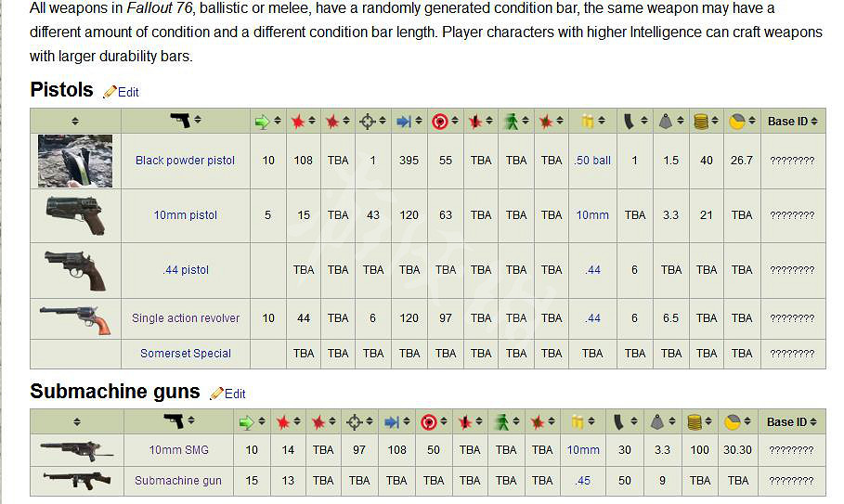Open the Black powder pistol link
Image resolution: width=844 pixels, height=504 pixels.
185,161
